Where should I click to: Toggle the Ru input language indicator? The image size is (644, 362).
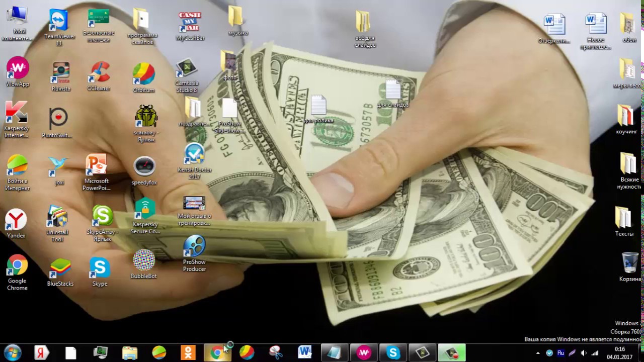click(560, 353)
